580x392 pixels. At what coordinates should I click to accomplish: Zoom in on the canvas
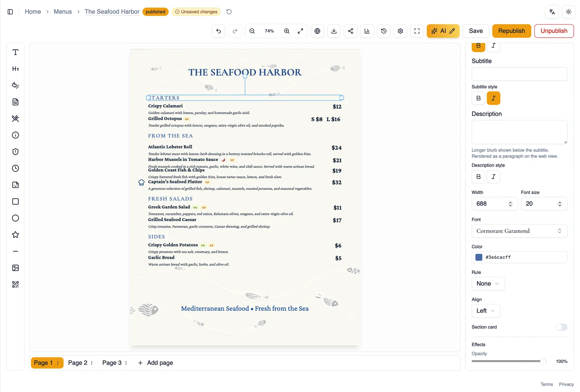pyautogui.click(x=287, y=31)
